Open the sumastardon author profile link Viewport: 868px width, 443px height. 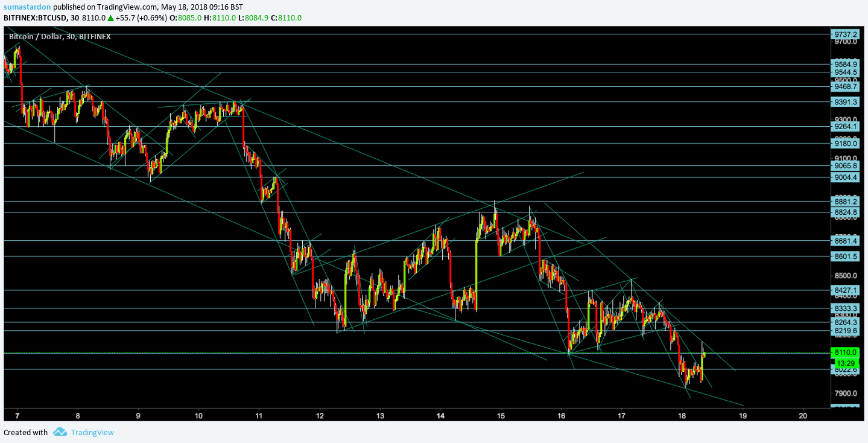(27, 7)
